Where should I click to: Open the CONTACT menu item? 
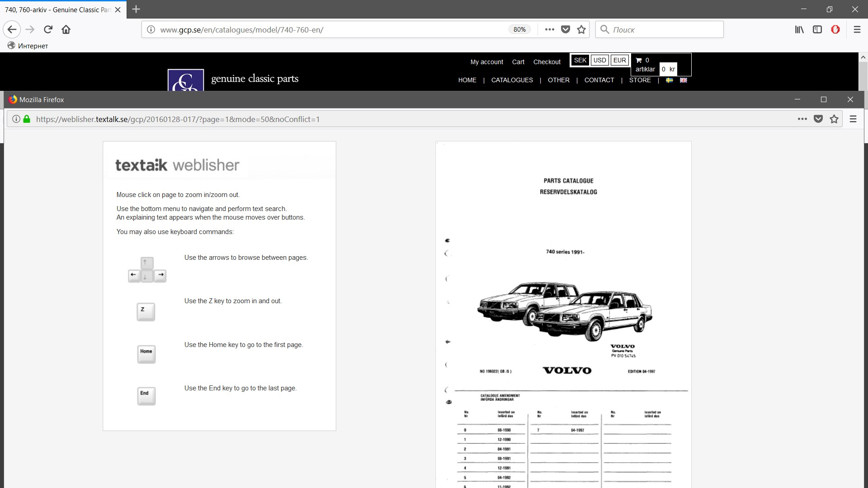click(x=599, y=80)
